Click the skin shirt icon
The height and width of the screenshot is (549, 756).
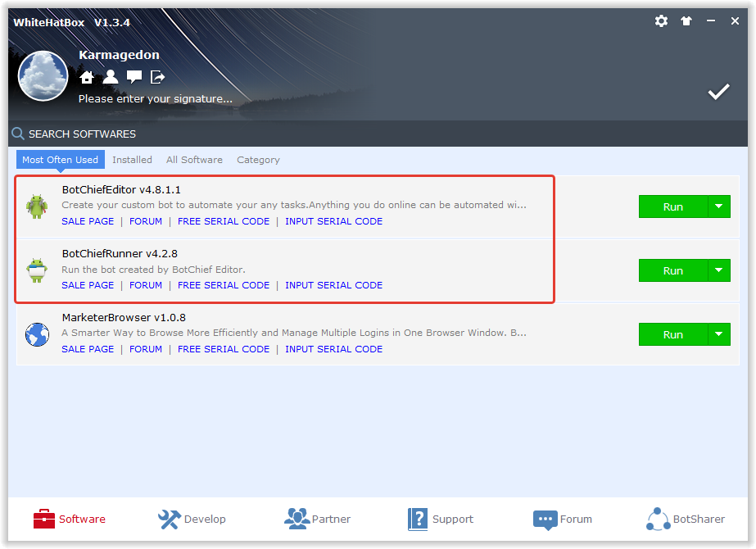click(686, 21)
